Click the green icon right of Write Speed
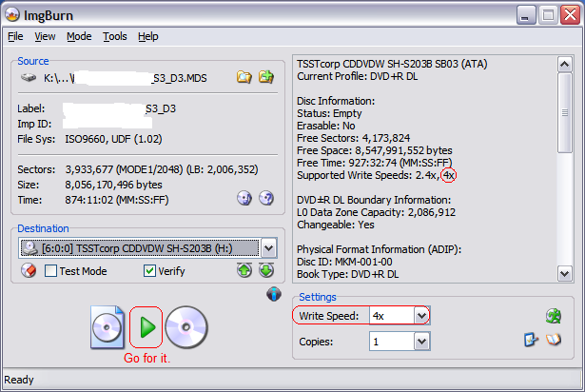 coord(553,315)
